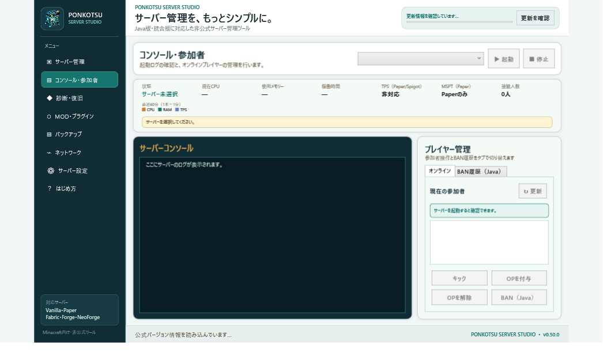Click the green RAM legend swatch
Screen dimensions: 611x364
(160, 110)
